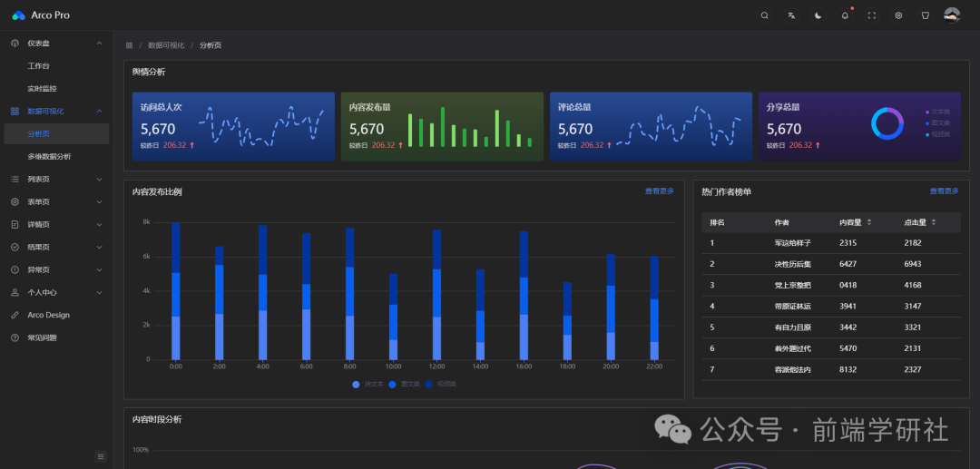Open the user avatar menu
The image size is (980, 469).
(x=952, y=15)
